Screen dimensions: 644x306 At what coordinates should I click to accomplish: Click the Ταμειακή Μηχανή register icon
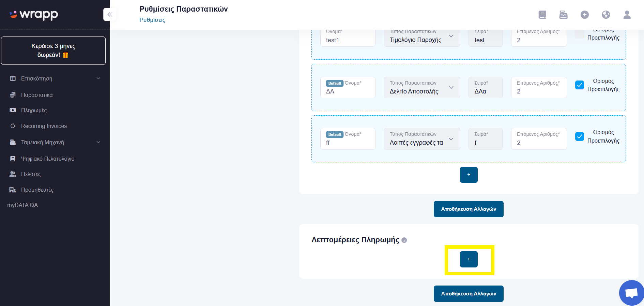13,142
